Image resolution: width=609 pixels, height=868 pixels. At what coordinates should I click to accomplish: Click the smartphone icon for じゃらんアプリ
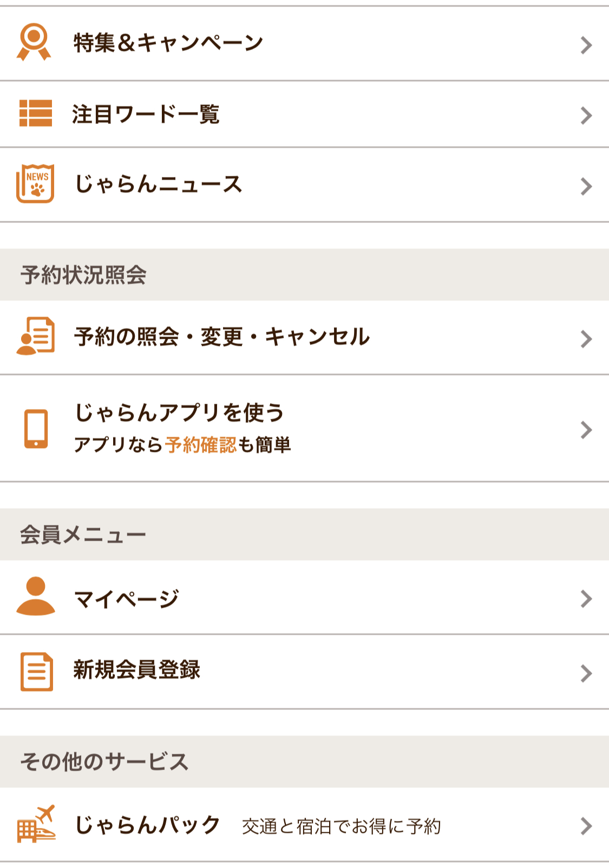(36, 429)
